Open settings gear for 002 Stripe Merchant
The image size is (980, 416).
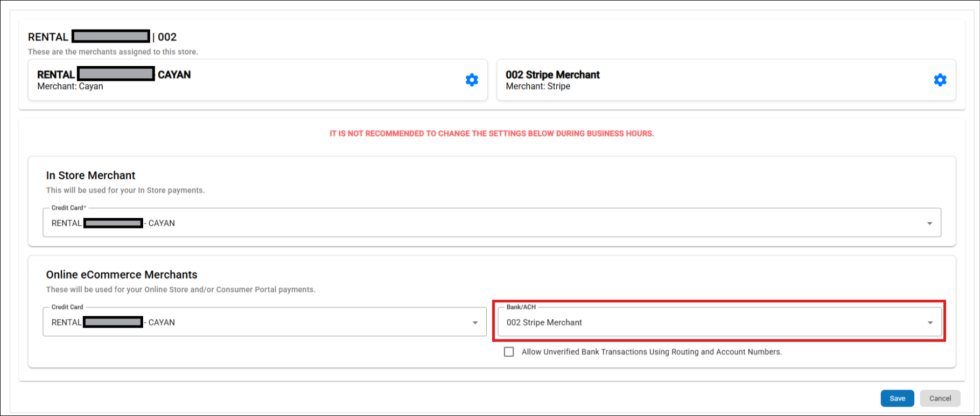(940, 80)
